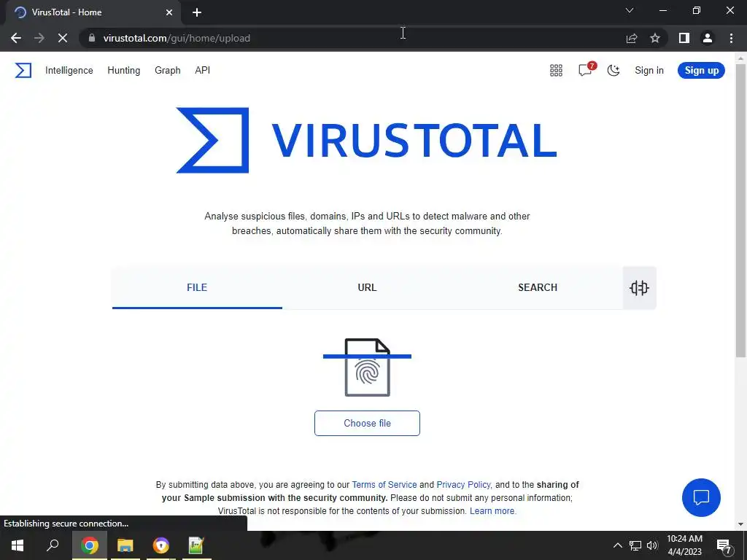This screenshot has width=747, height=560.
Task: Open the Chrome profile avatar icon
Action: [x=708, y=38]
